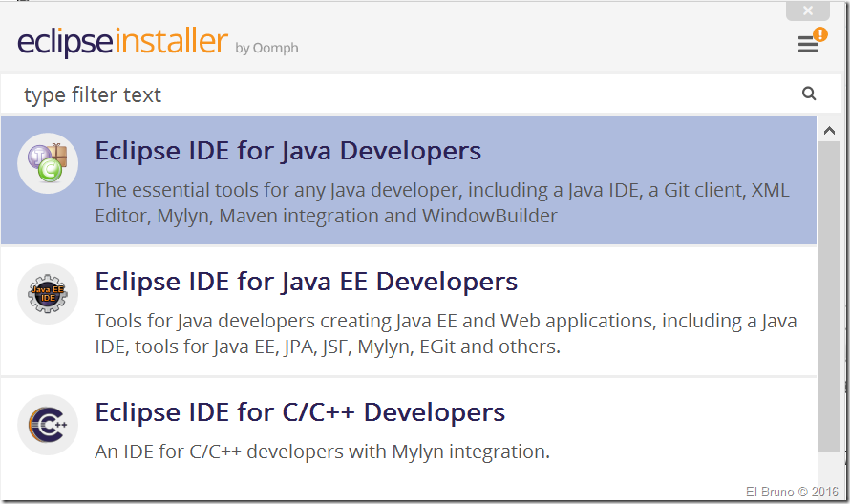Click the Java EE package description text

(x=445, y=333)
